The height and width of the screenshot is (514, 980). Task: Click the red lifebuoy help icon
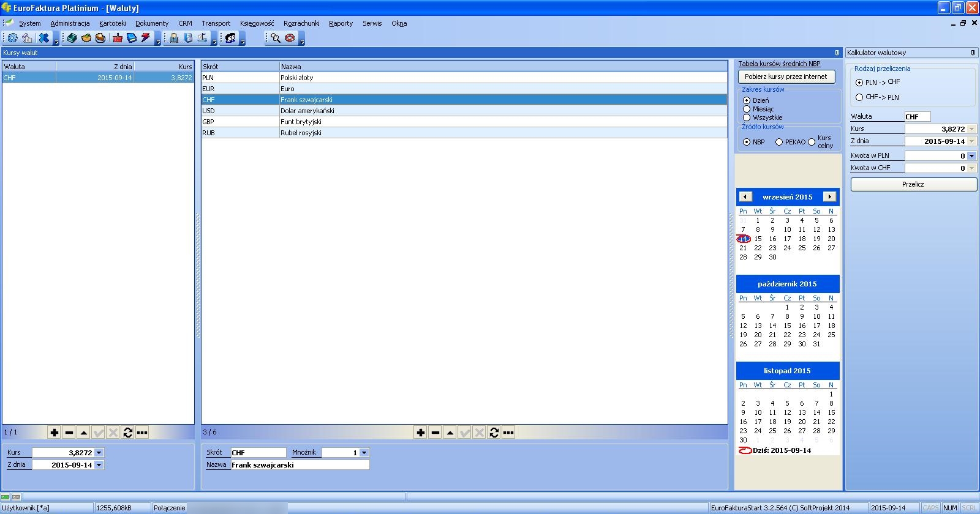[x=290, y=38]
